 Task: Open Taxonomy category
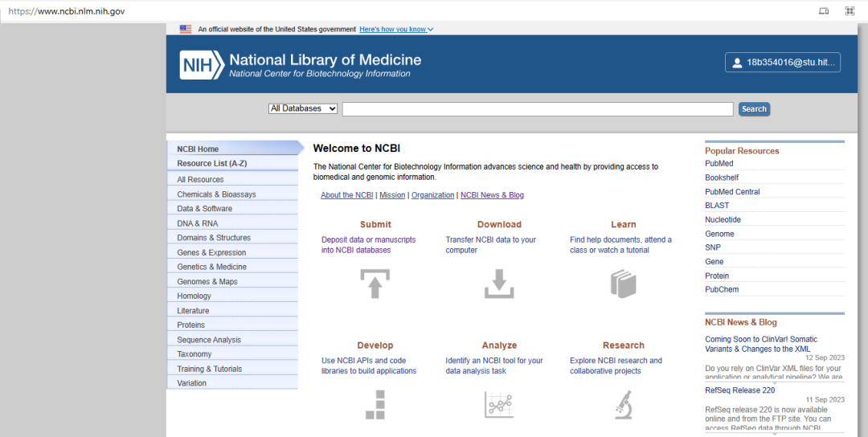point(232,354)
